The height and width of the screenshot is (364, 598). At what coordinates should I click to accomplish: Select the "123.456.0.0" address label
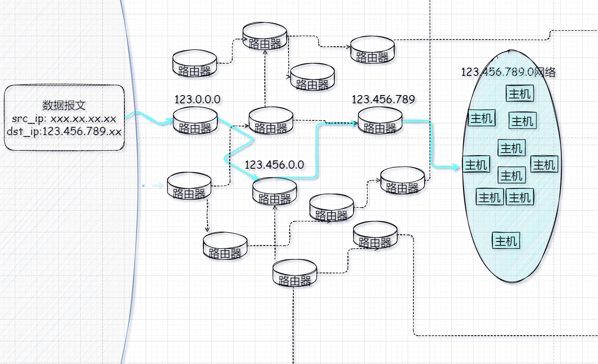274,165
